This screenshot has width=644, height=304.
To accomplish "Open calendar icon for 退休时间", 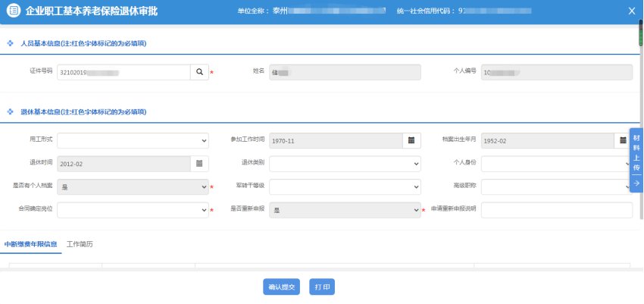I will (x=199, y=163).
